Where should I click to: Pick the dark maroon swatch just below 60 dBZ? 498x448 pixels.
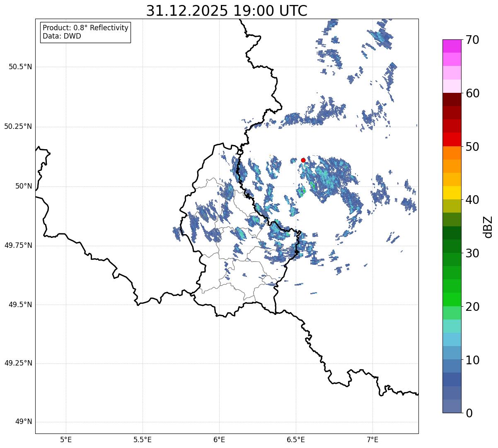coord(452,99)
